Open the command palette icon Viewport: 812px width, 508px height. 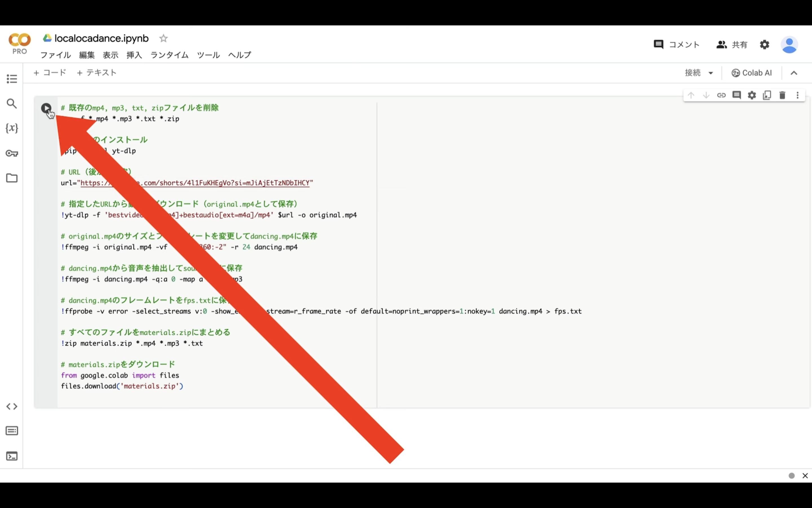pyautogui.click(x=12, y=431)
